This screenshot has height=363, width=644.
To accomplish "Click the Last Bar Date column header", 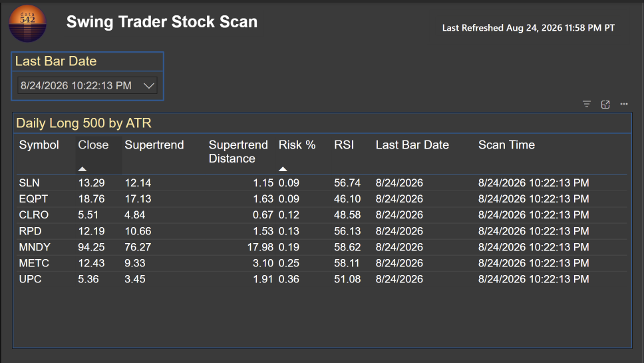I will [x=412, y=145].
